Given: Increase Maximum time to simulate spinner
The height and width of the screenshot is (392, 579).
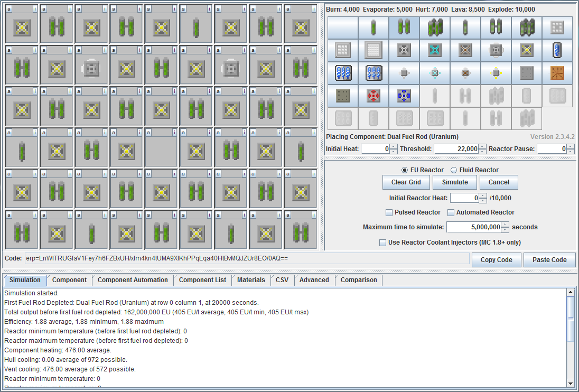Looking at the screenshot, I should 506,225.
